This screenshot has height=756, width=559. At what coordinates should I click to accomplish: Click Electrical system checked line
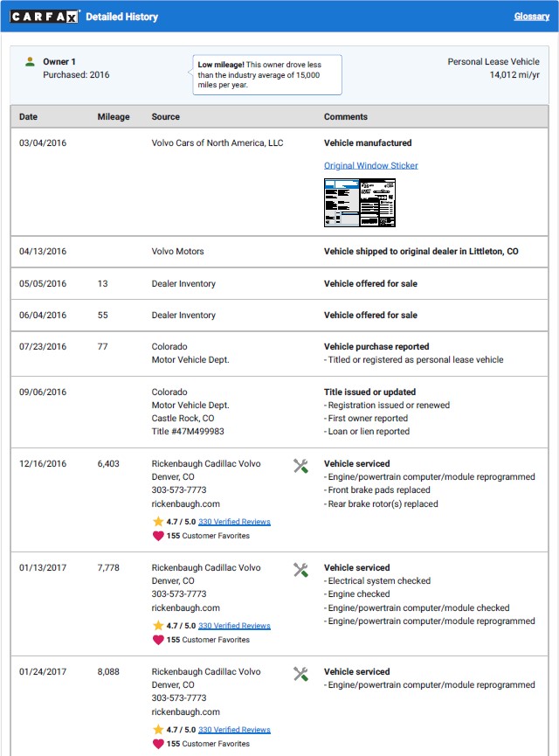(x=377, y=581)
